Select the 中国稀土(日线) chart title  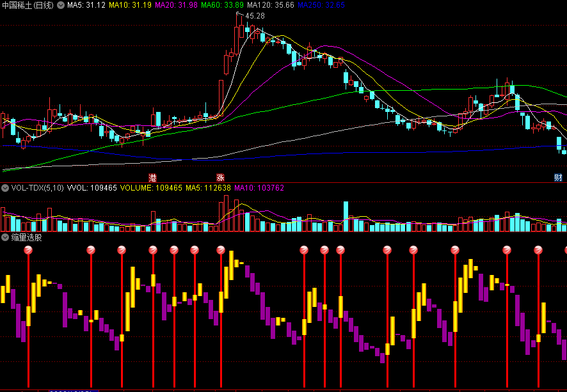(28, 5)
